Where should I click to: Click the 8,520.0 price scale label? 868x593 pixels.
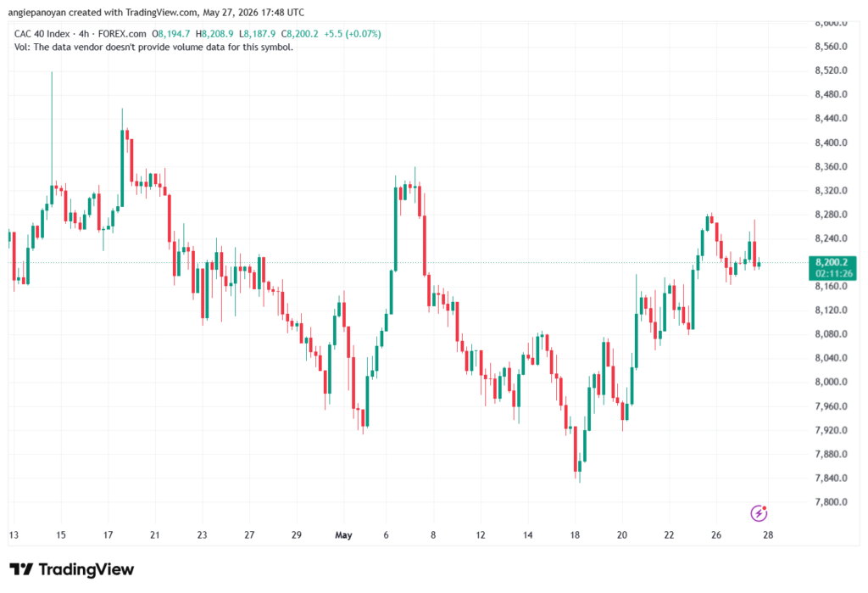(831, 70)
